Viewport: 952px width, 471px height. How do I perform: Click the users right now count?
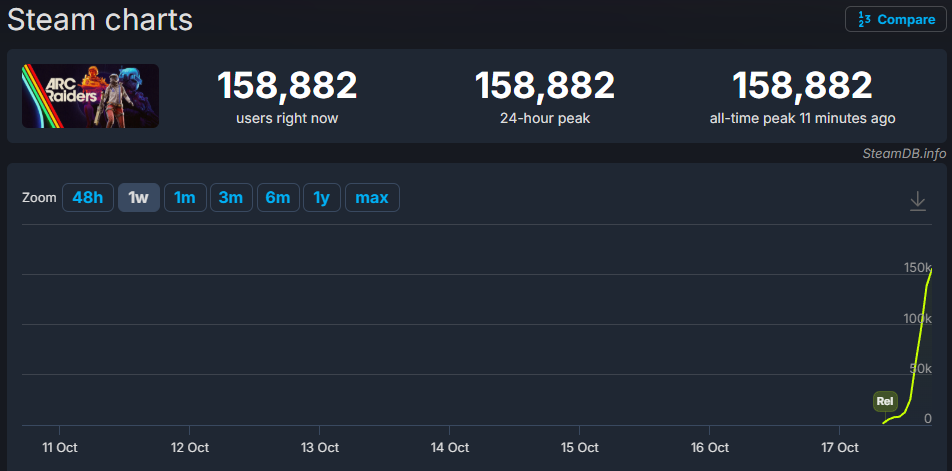pos(287,86)
